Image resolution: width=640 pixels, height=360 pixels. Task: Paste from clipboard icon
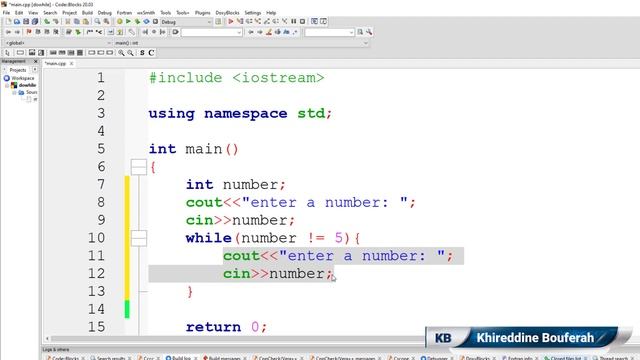[x=86, y=22]
